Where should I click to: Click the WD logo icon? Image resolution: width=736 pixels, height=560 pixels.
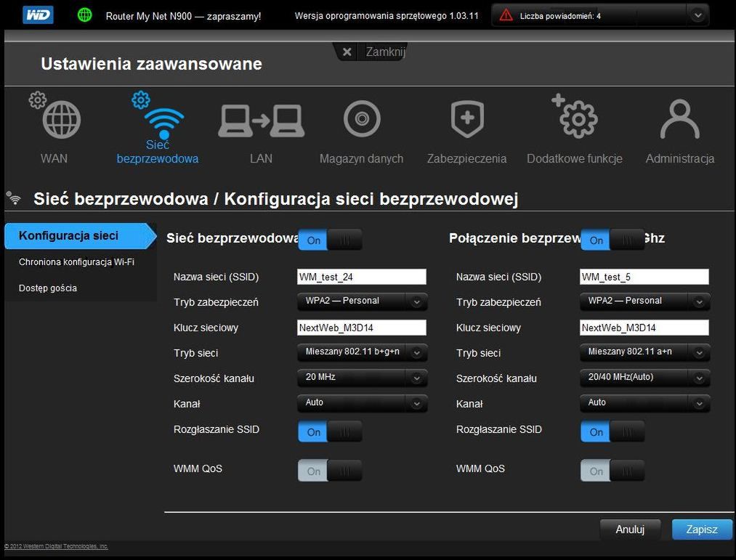38,15
